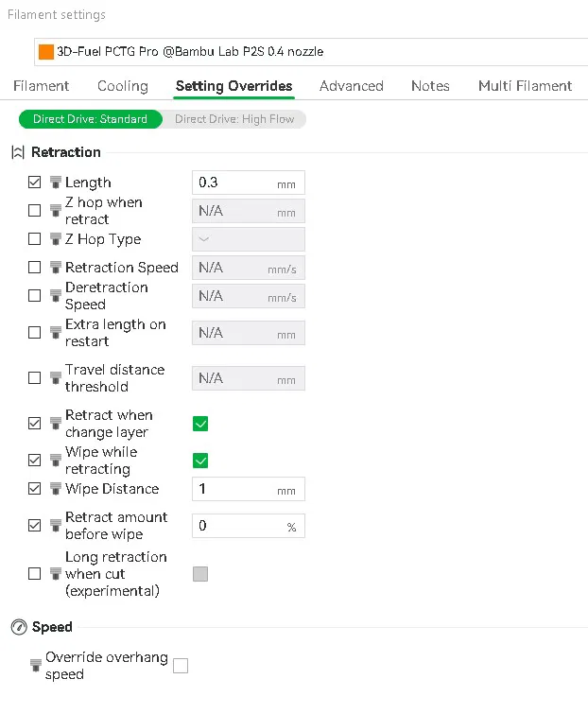Select Direct Drive: Standard variant
This screenshot has height=714, width=588.
90,119
